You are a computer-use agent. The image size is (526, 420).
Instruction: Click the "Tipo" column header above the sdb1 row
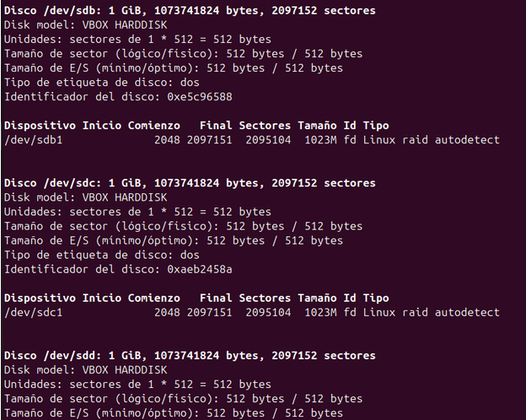point(376,126)
